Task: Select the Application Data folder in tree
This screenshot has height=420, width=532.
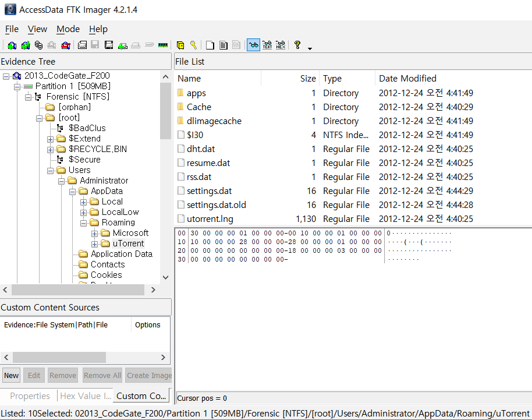Action: click(122, 254)
